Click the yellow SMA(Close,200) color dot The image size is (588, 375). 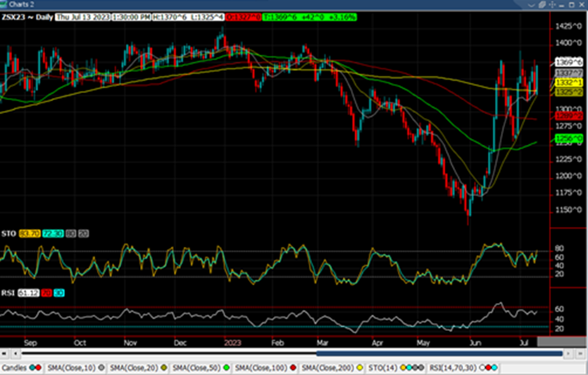point(359,368)
